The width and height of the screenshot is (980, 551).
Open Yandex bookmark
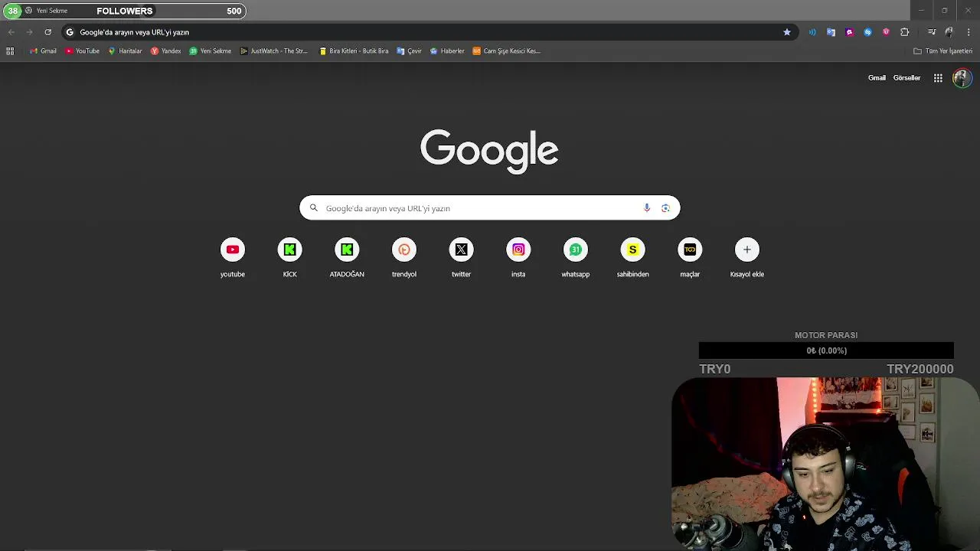[x=166, y=51]
